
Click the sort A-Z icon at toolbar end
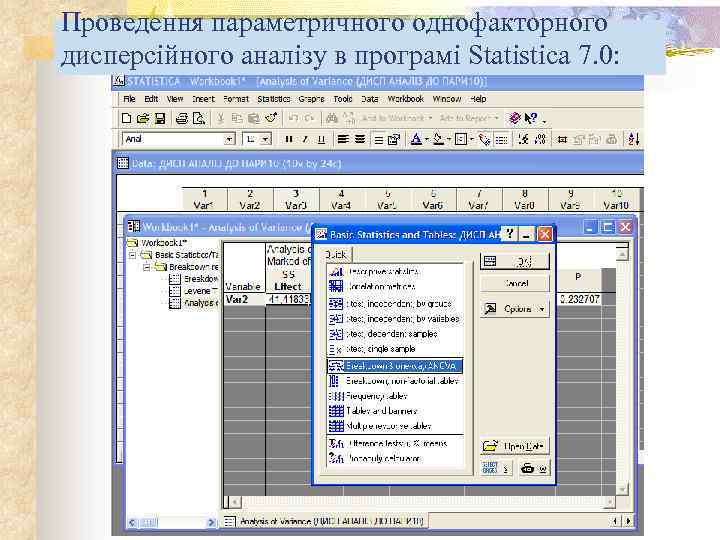(x=634, y=139)
